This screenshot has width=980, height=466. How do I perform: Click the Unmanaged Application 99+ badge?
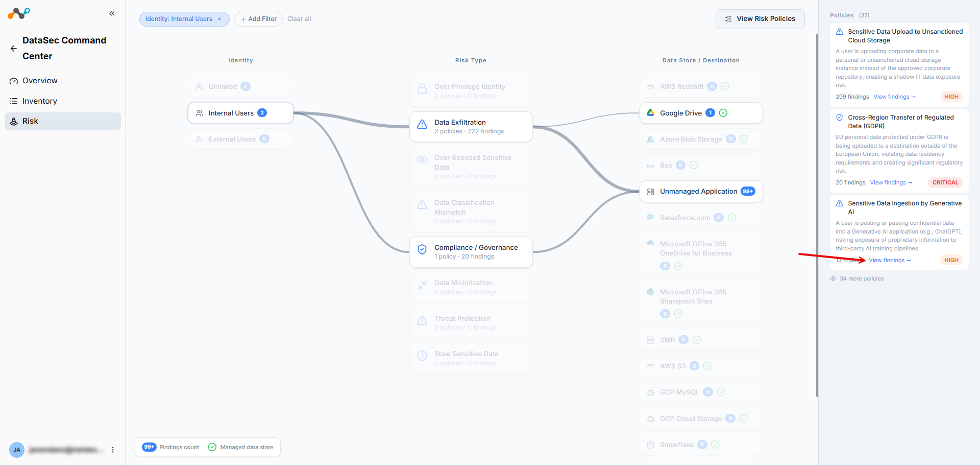(748, 191)
